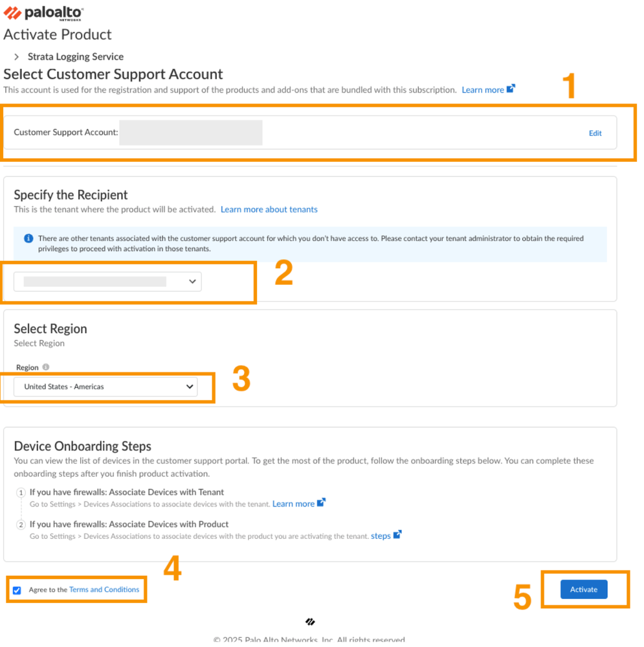Screen dimensions: 644x647
Task: Click external link icon after Associate Devices Learn more
Action: (322, 503)
